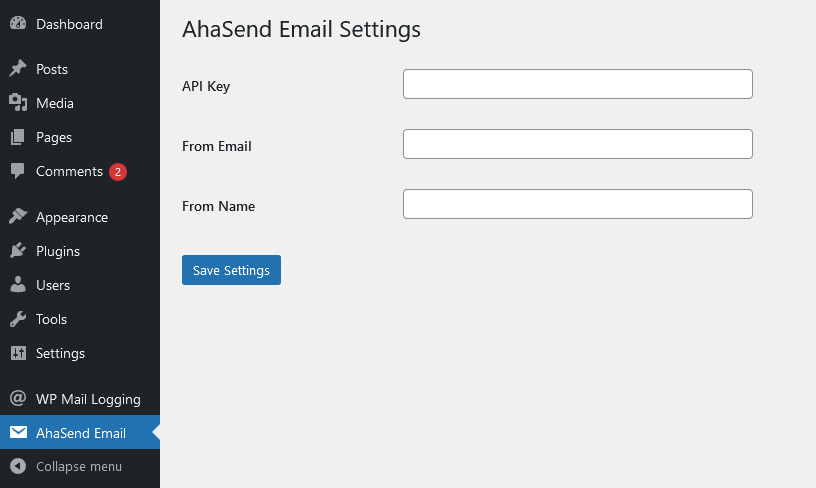This screenshot has height=488, width=816.
Task: Click the Tools wrench icon
Action: [x=18, y=319]
